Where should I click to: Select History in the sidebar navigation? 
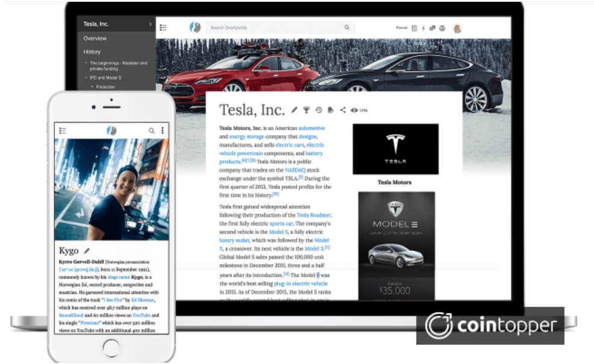[91, 52]
